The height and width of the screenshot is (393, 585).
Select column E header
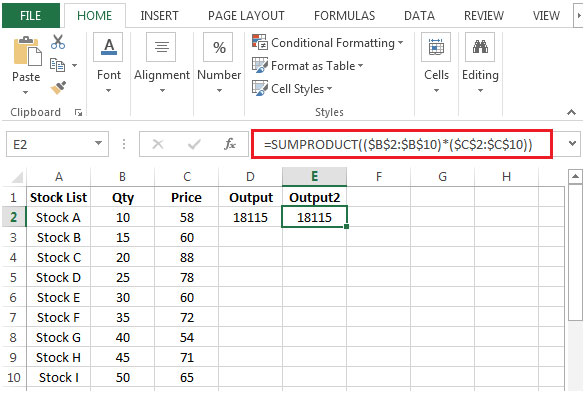pos(315,177)
